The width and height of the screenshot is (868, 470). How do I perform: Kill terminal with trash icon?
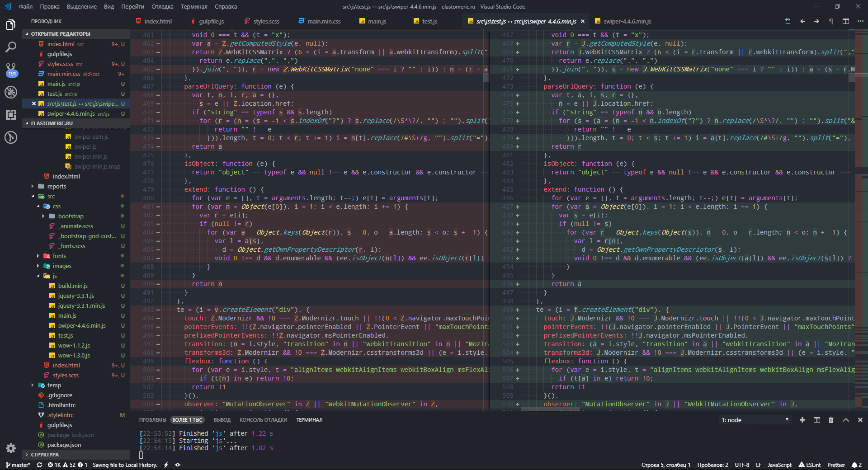pos(831,420)
